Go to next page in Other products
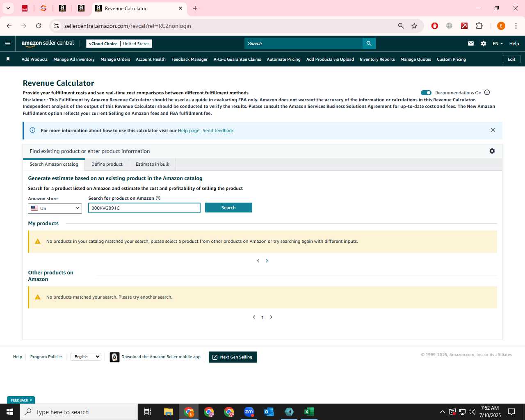The image size is (525, 420). click(271, 317)
